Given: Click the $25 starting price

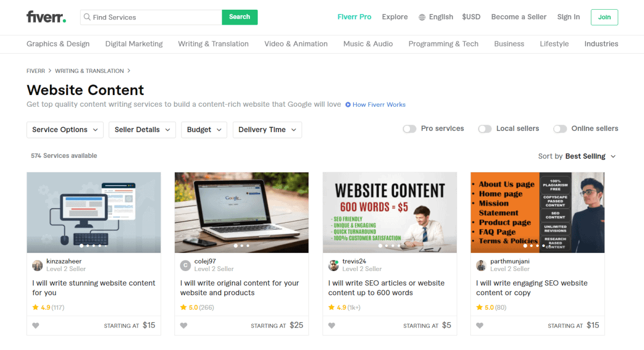Looking at the screenshot, I should (296, 325).
